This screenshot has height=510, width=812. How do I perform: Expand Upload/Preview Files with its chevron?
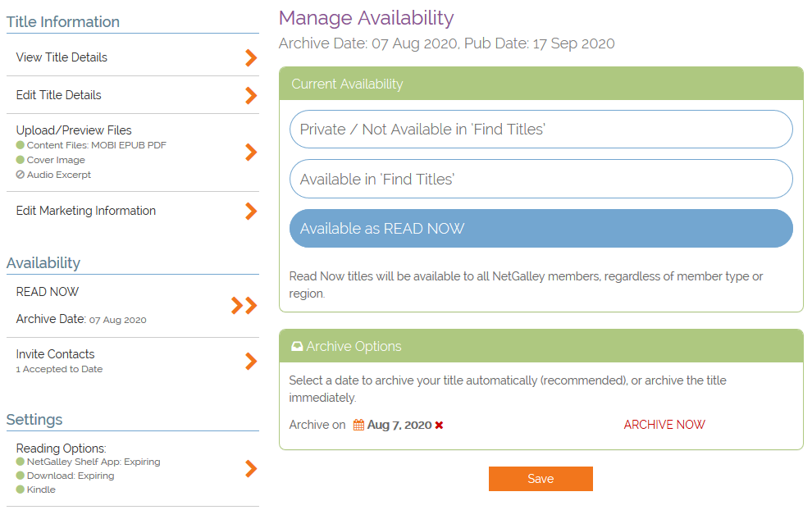[251, 153]
